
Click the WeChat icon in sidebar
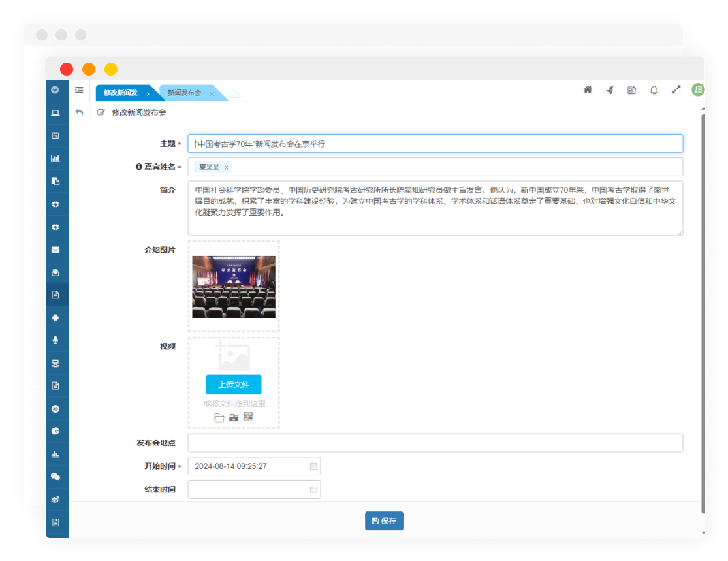pyautogui.click(x=55, y=477)
